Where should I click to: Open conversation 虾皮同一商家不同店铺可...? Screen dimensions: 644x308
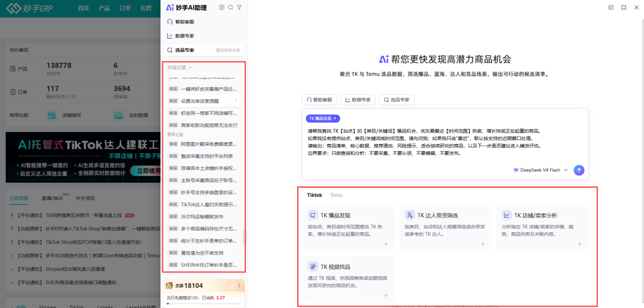(x=203, y=113)
